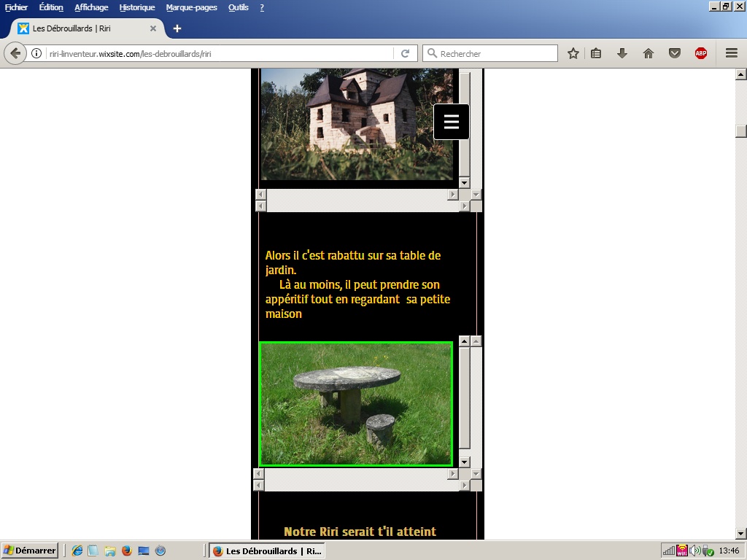Screen dimensions: 747x560
Task: Open the downloads panel
Action: point(622,53)
